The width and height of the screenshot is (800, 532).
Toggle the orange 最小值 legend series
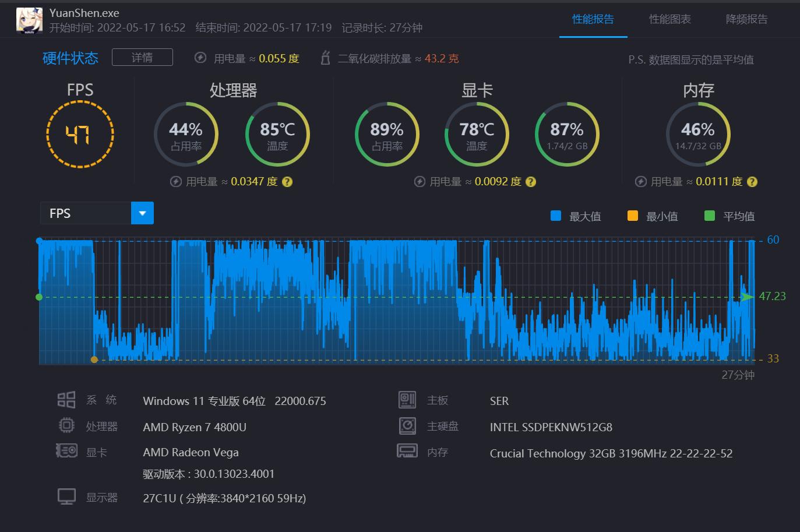tap(632, 216)
